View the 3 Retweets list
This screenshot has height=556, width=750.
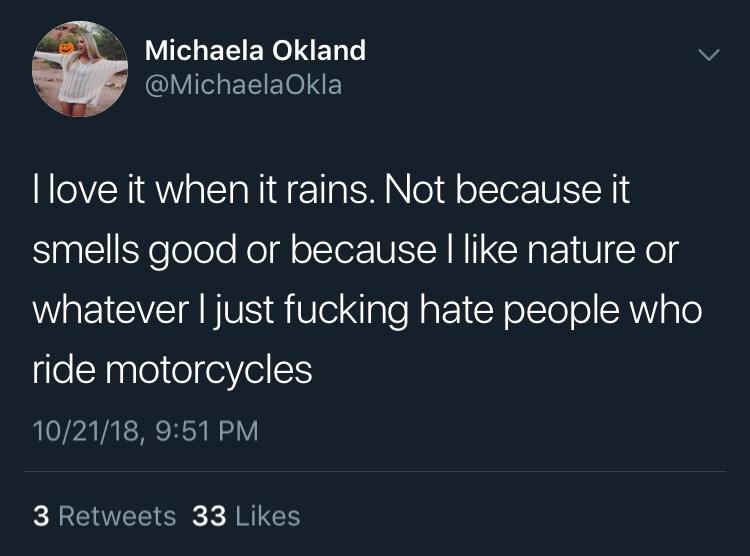105,516
